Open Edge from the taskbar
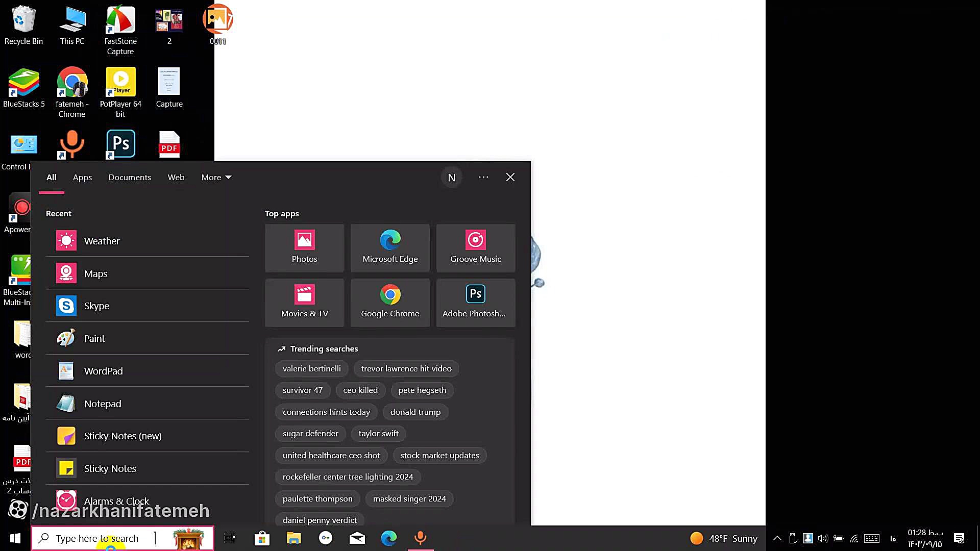The image size is (980, 551). [x=389, y=538]
